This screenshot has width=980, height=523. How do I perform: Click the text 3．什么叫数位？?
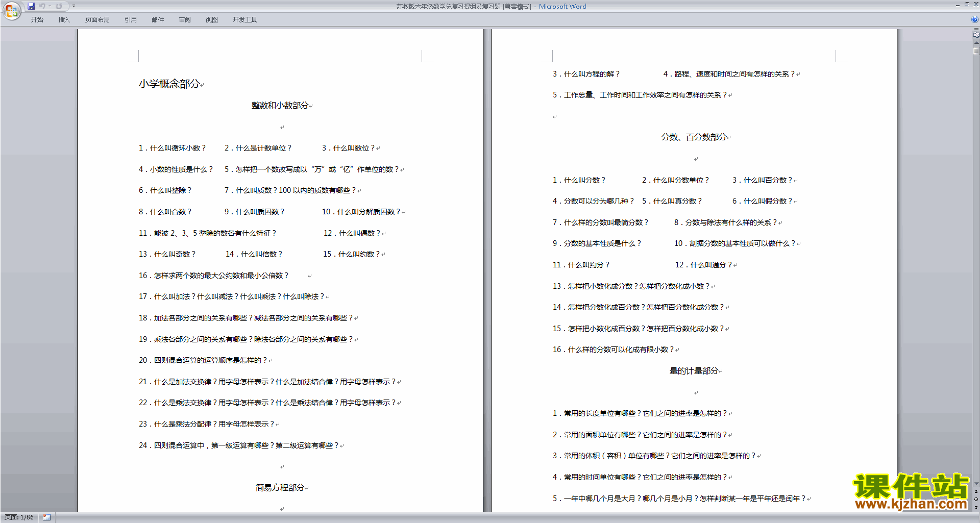point(349,148)
